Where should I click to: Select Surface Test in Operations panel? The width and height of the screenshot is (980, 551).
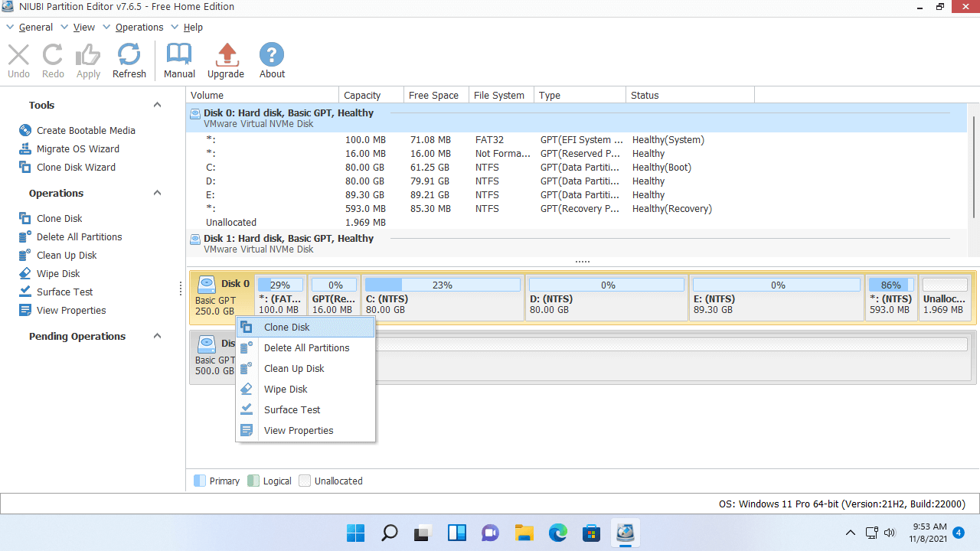tap(64, 292)
